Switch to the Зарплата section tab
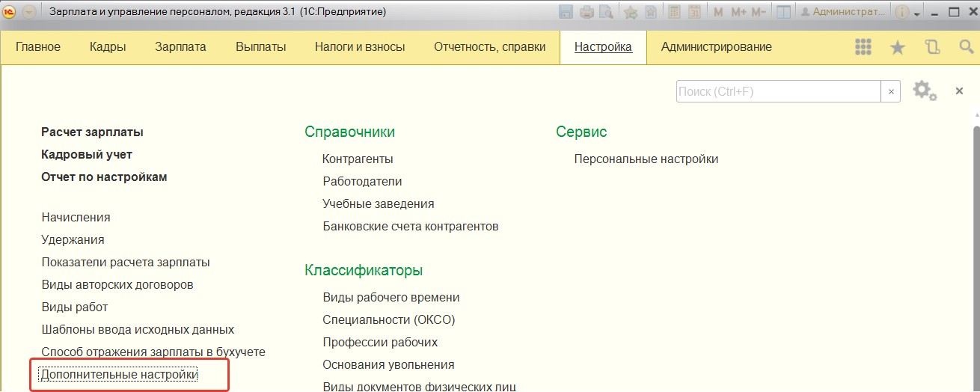The height and width of the screenshot is (392, 980). click(180, 46)
